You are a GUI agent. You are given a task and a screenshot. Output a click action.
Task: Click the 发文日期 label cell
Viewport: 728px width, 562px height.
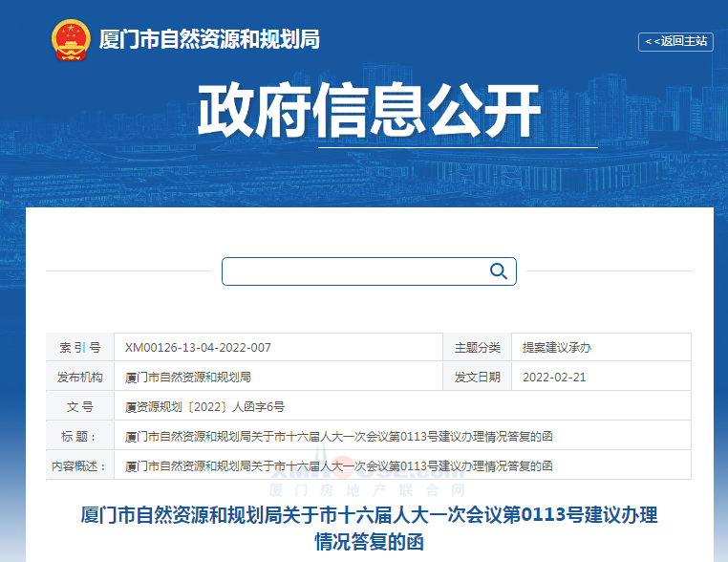477,378
